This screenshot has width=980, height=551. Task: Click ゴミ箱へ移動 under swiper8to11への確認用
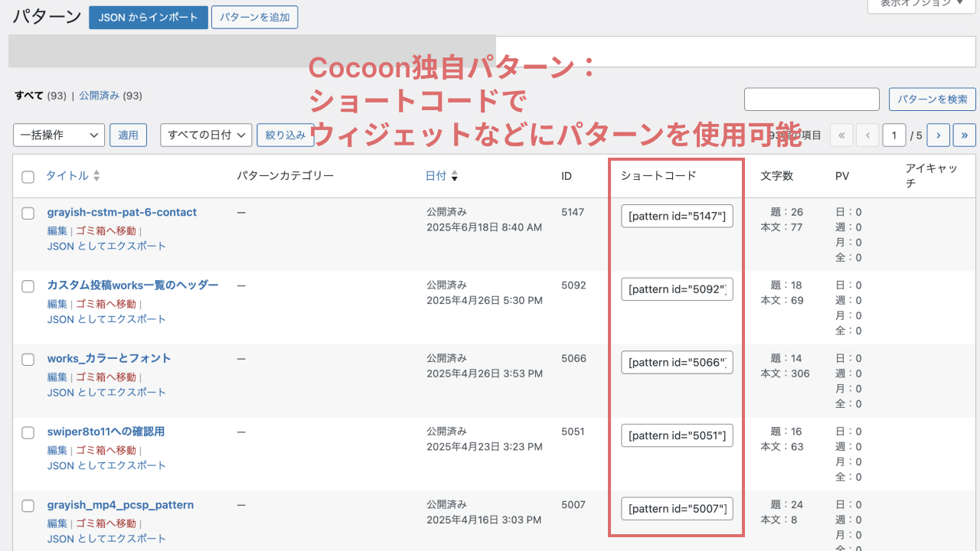pos(106,450)
